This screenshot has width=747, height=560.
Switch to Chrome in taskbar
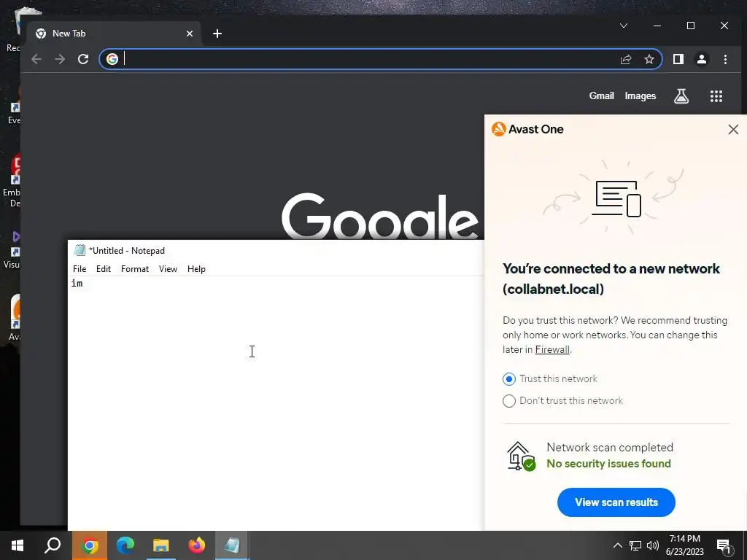(x=90, y=545)
